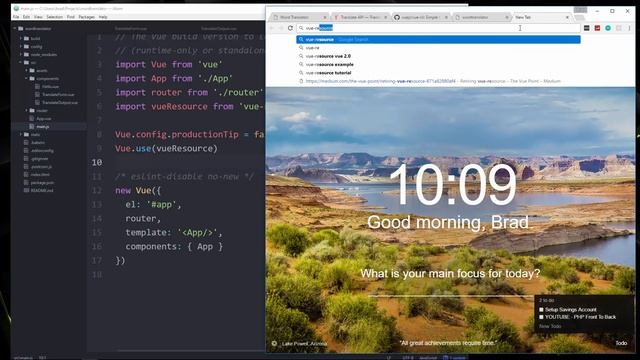
Task: Open README.md in Atom tree
Action: tap(42, 190)
